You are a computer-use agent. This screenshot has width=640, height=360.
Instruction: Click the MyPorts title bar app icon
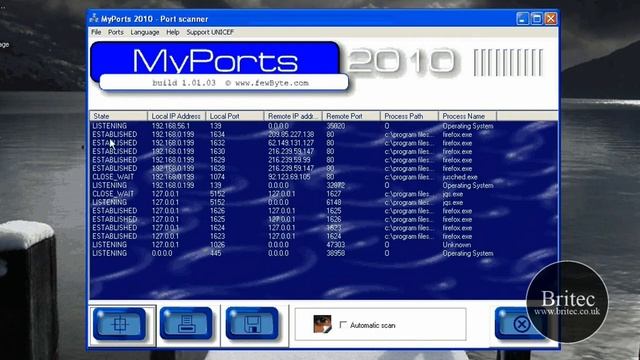coord(94,18)
